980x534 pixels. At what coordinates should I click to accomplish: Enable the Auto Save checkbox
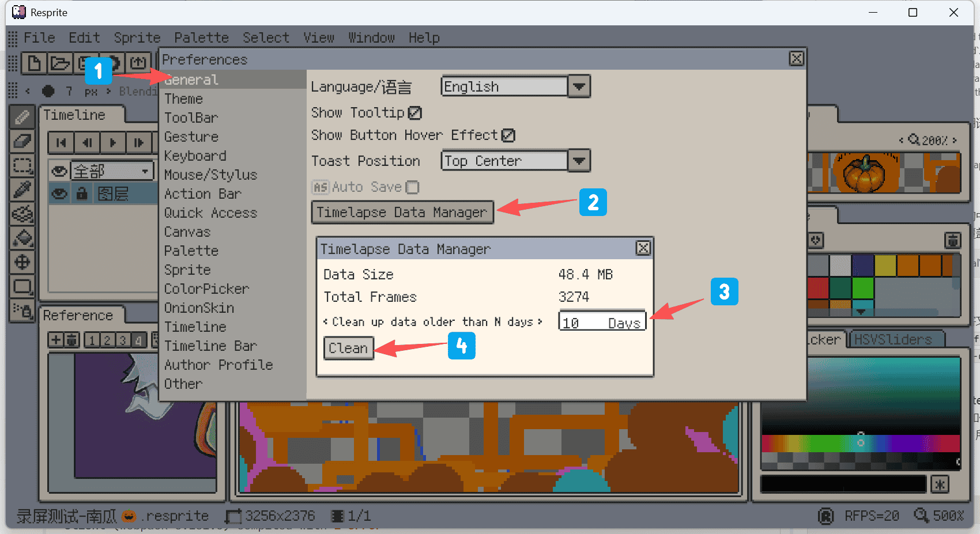pos(413,187)
